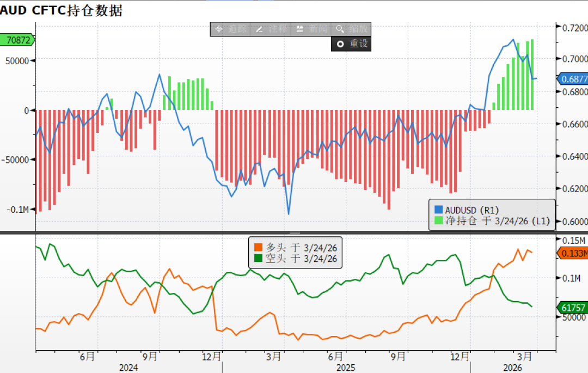588x373 pixels.
Task: Click the 多头 于 3/24/26 legend text
Action: pos(301,248)
